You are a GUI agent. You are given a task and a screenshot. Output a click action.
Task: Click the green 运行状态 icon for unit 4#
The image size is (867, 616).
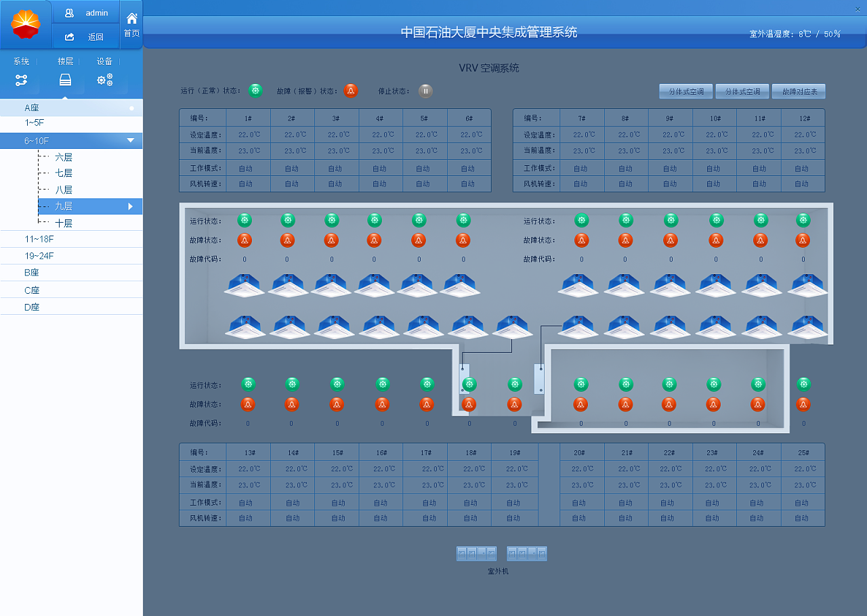point(375,220)
